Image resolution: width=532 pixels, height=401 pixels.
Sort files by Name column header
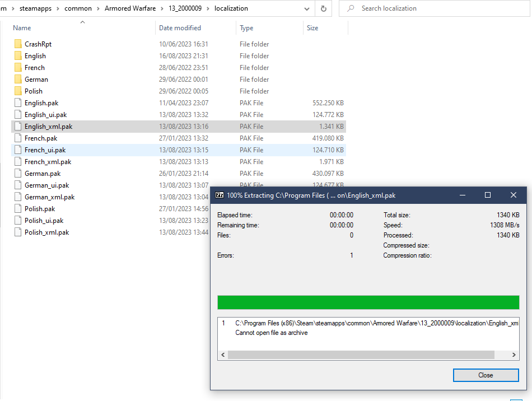[22, 28]
